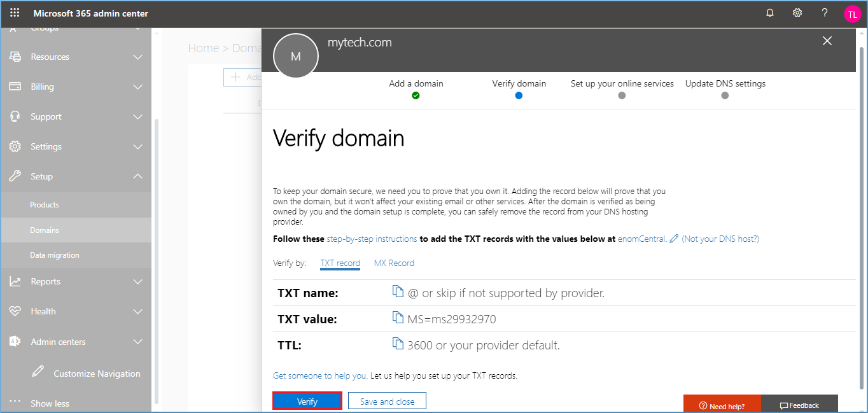This screenshot has height=413, width=868.
Task: Click Show less in sidebar
Action: click(x=50, y=403)
